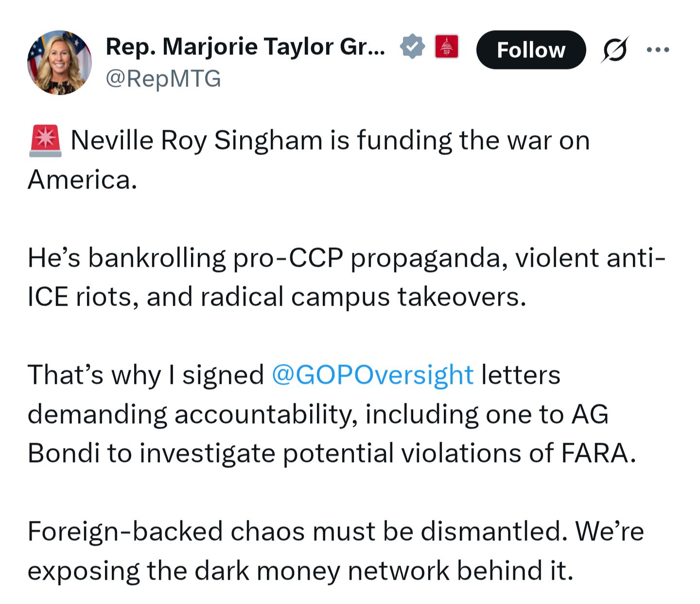The height and width of the screenshot is (604, 700).
Task: Click the 'That's why I signed' text
Action: pyautogui.click(x=146, y=375)
